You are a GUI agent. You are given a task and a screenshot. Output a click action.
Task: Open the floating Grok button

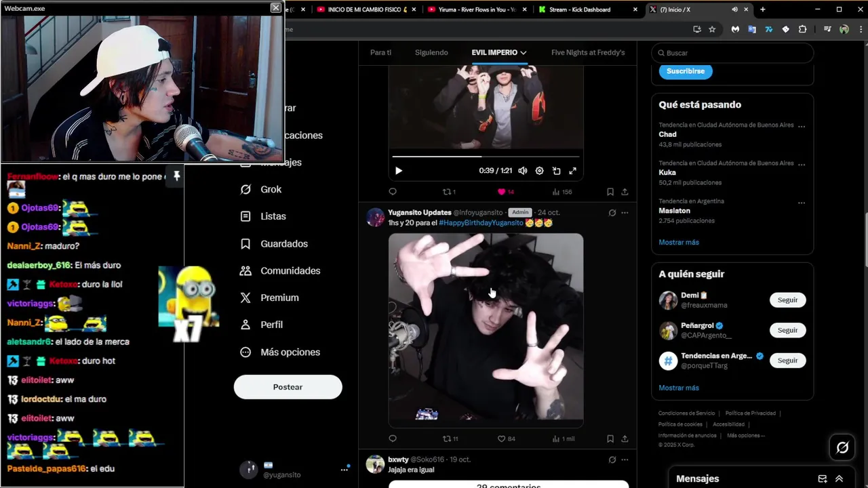click(842, 447)
